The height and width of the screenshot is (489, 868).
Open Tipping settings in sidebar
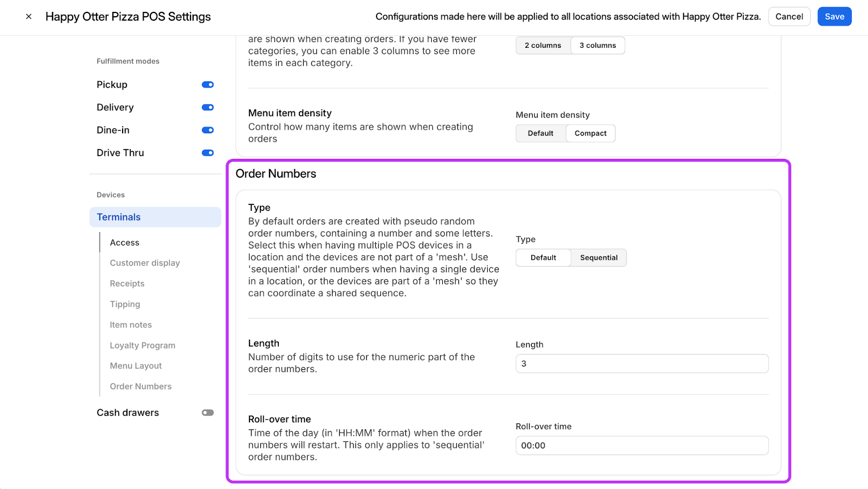(125, 304)
